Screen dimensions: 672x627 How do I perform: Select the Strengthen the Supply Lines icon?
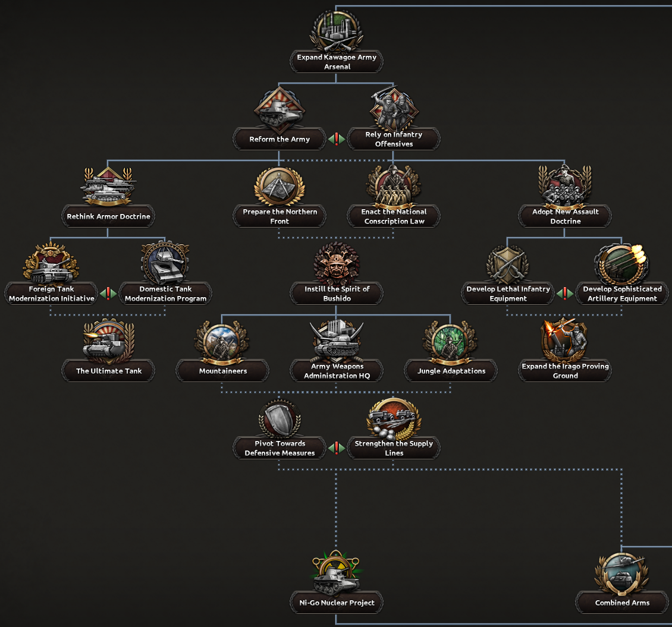[x=394, y=418]
